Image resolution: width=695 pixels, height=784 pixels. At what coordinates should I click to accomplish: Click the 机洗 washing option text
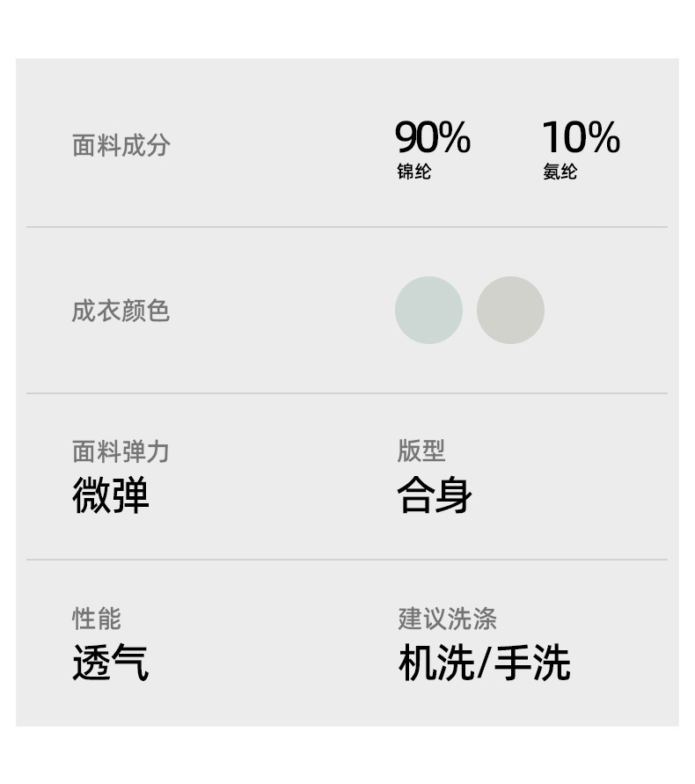coord(435,663)
